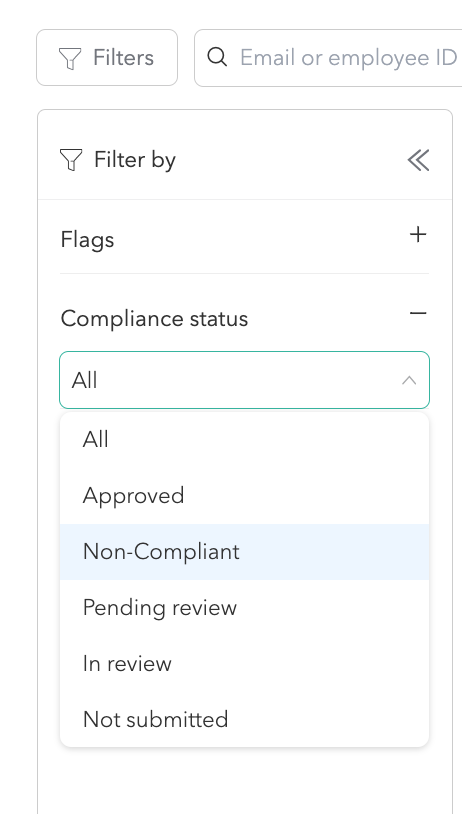Collapse Compliance status with minus icon

(x=418, y=313)
